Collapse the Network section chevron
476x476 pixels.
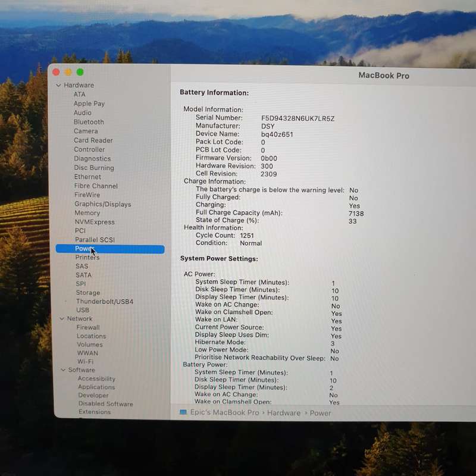tap(62, 318)
